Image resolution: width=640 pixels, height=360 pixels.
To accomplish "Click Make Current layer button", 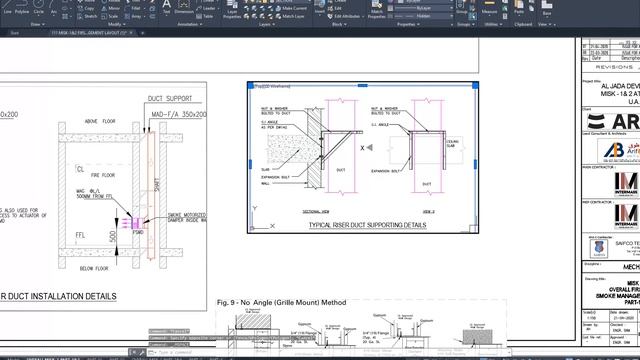I will (x=290, y=8).
